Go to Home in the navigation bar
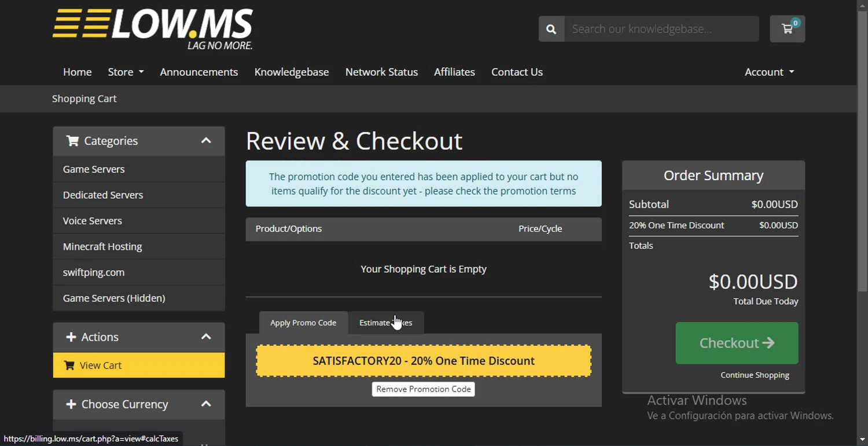This screenshot has width=868, height=446. tap(78, 72)
